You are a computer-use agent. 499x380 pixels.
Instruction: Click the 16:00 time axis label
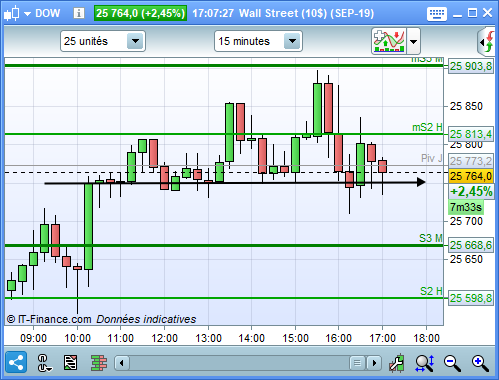coord(338,338)
